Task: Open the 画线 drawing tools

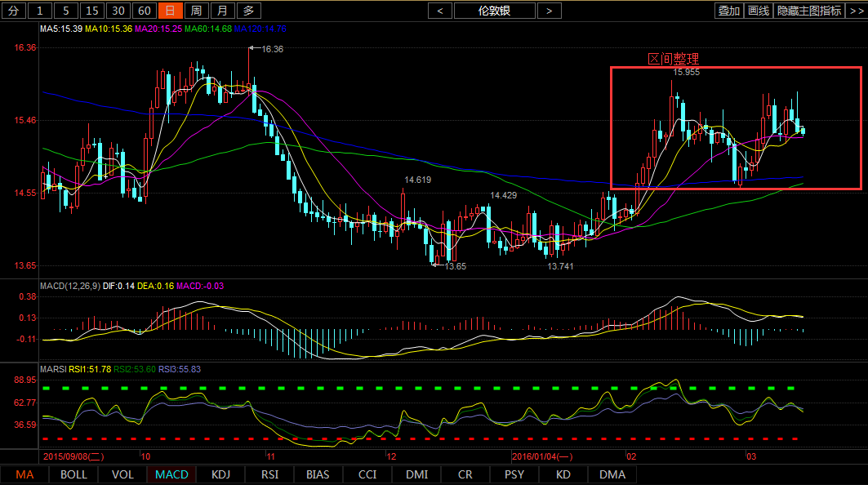Action: (759, 11)
